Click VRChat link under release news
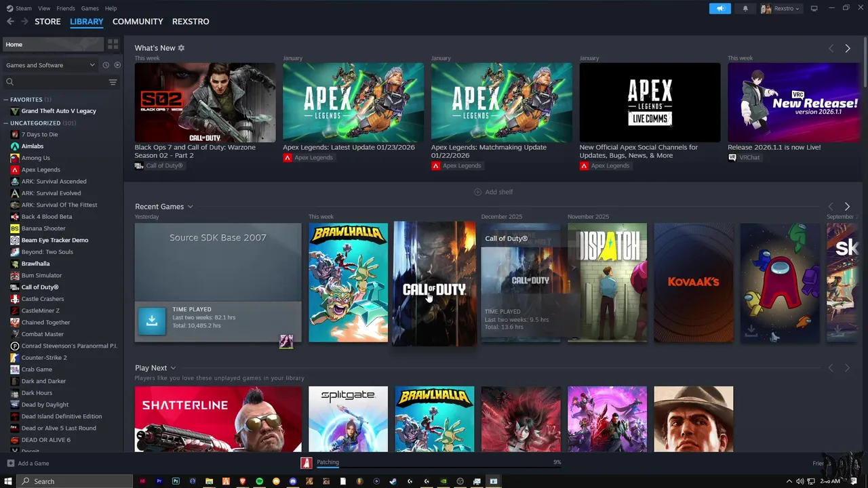The width and height of the screenshot is (868, 488). 749,158
